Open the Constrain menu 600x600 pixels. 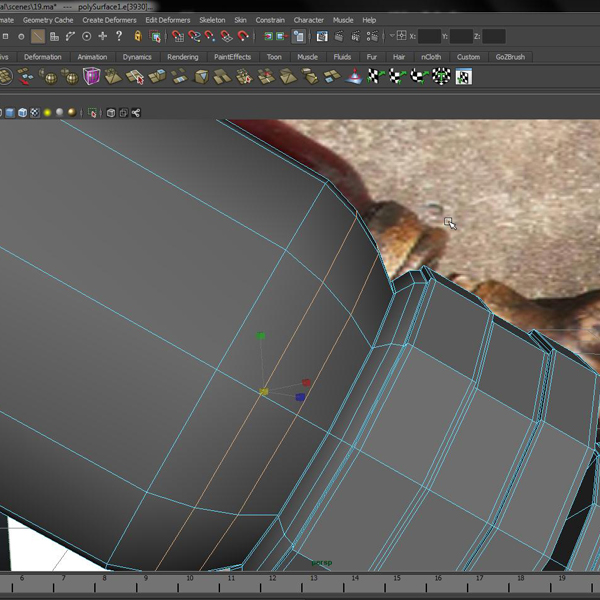270,20
